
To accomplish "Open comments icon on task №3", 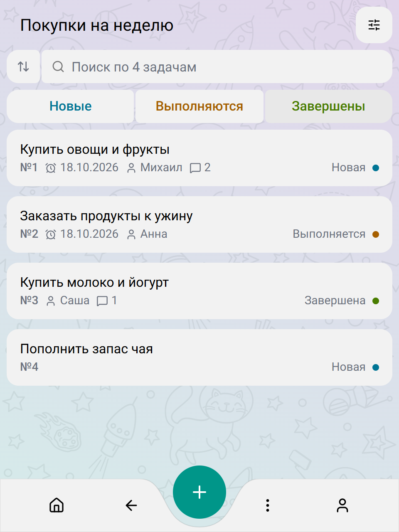I will point(102,301).
